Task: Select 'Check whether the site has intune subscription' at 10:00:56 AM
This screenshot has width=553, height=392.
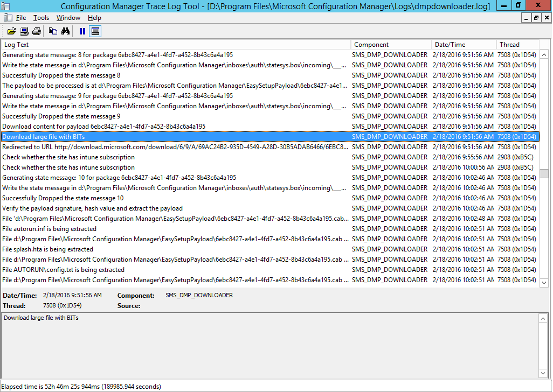Action: 270,167
